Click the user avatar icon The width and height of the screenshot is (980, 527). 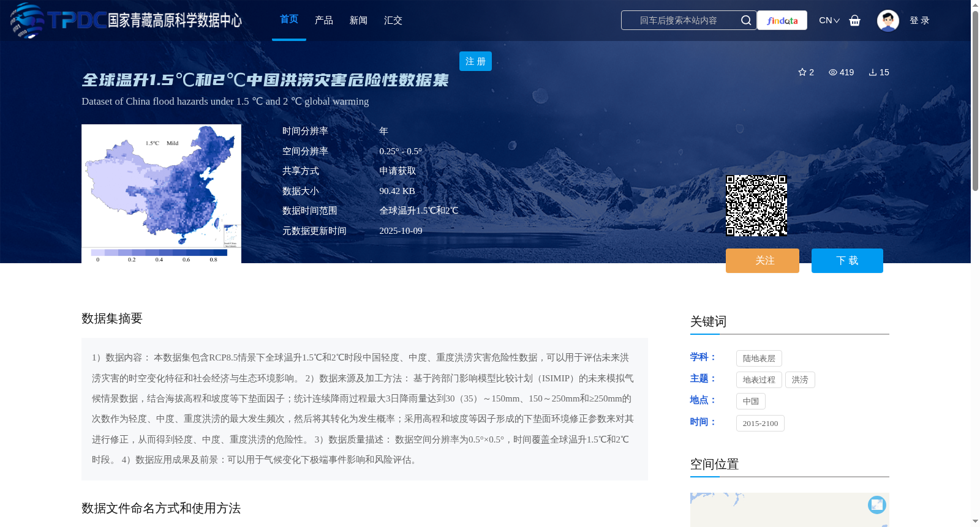pyautogui.click(x=888, y=20)
